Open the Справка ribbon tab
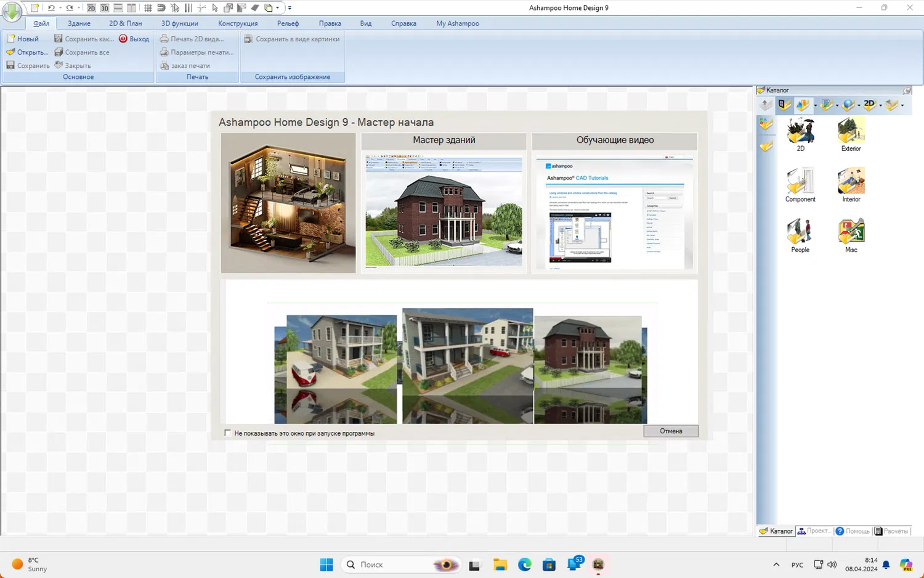This screenshot has width=924, height=578. point(403,23)
